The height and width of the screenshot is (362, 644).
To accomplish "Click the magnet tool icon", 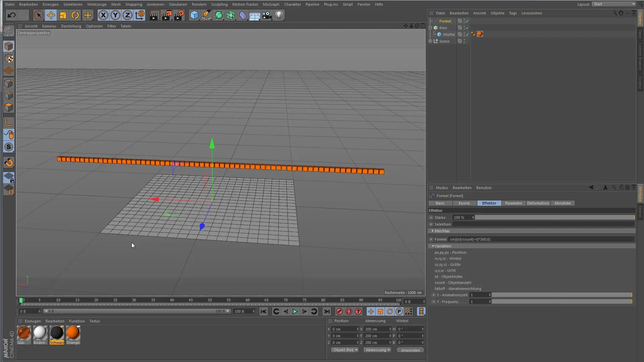I will coord(9,163).
